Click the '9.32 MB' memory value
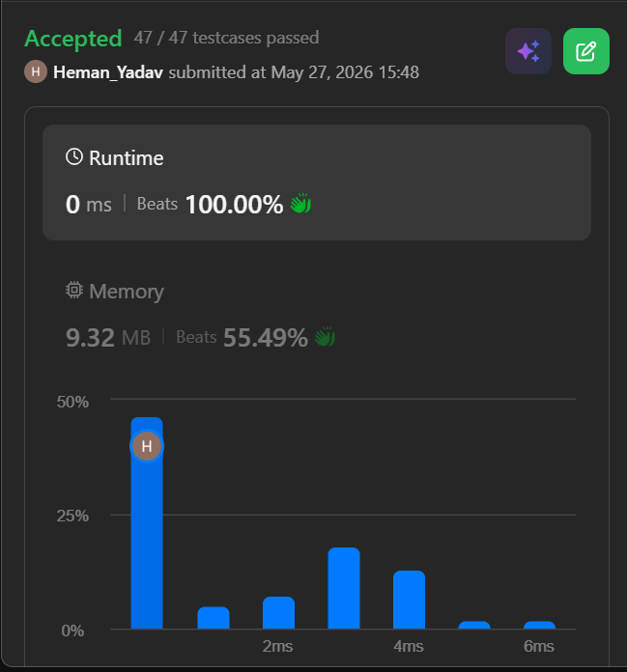 108,337
